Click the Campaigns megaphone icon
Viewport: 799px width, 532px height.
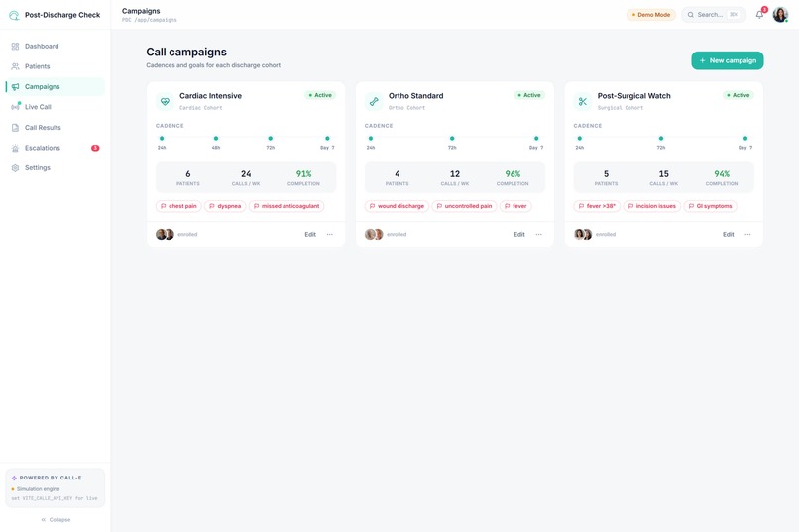tap(15, 86)
